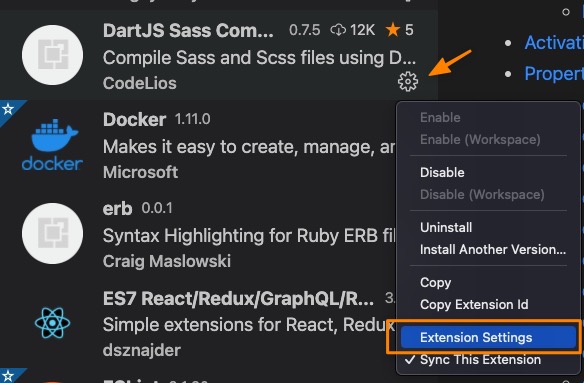Screen dimensions: 584x383
Task: Click the React atom icon for ES7 extension
Action: tap(53, 323)
